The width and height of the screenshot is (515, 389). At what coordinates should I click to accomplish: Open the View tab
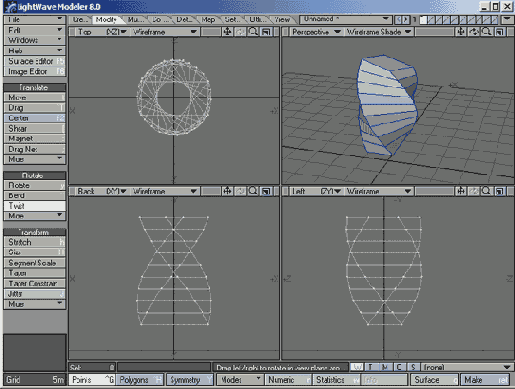pyautogui.click(x=282, y=20)
